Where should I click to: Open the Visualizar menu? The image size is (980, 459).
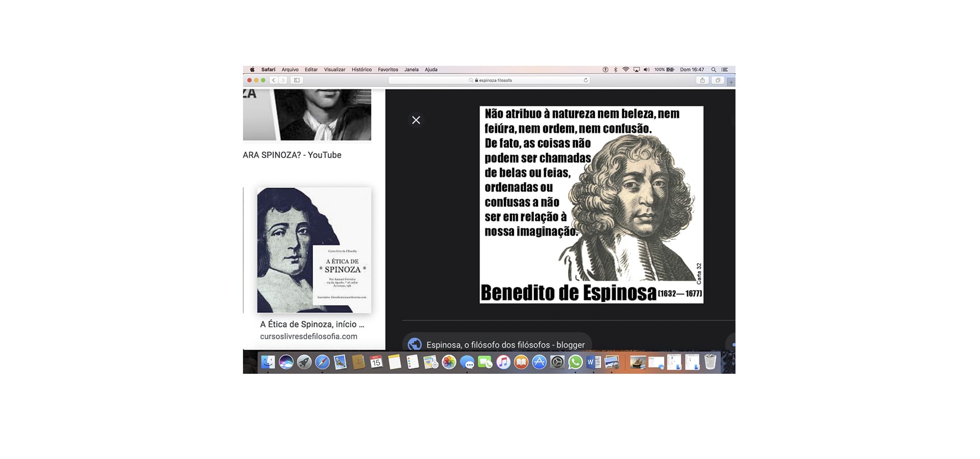coord(334,69)
